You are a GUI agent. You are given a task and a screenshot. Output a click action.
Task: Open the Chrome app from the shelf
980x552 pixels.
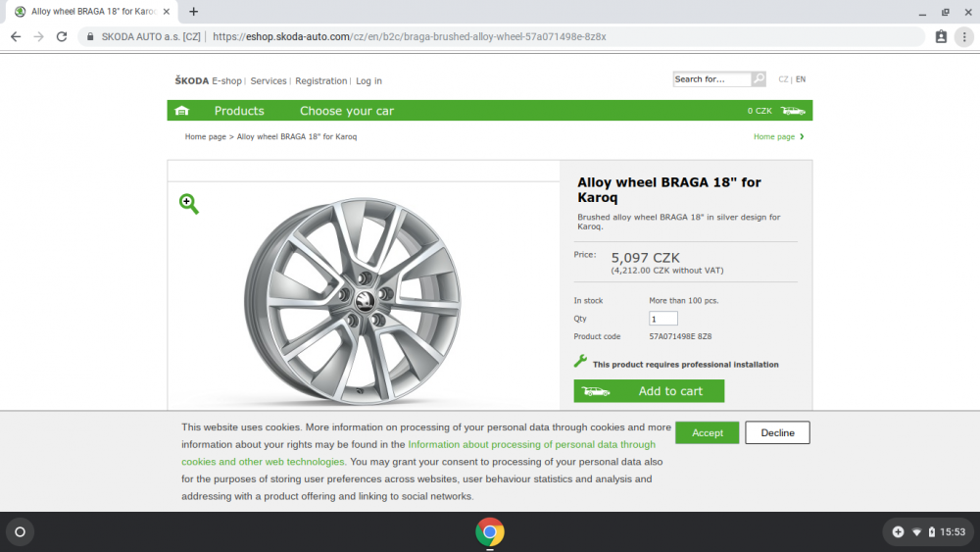pyautogui.click(x=489, y=532)
